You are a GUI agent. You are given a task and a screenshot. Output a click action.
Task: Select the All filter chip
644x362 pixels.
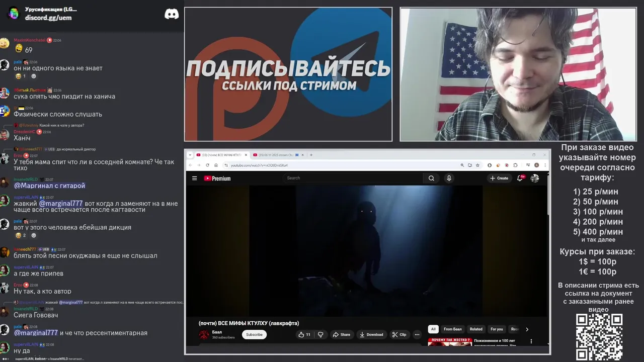click(433, 329)
